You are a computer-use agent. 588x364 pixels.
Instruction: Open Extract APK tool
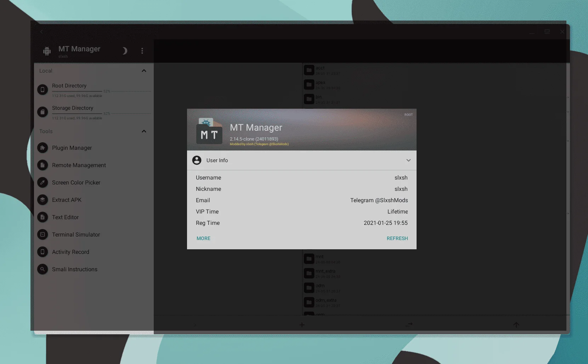[94, 200]
